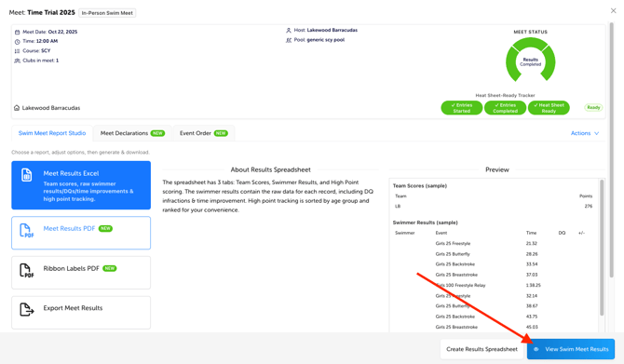Click the generic scy pool text

326,40
